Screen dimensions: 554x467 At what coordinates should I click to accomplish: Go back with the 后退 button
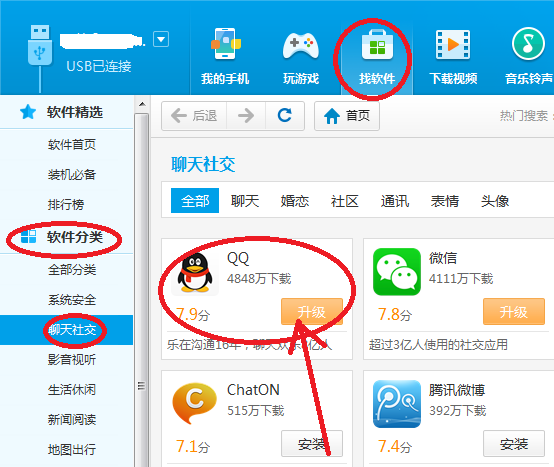[x=194, y=116]
